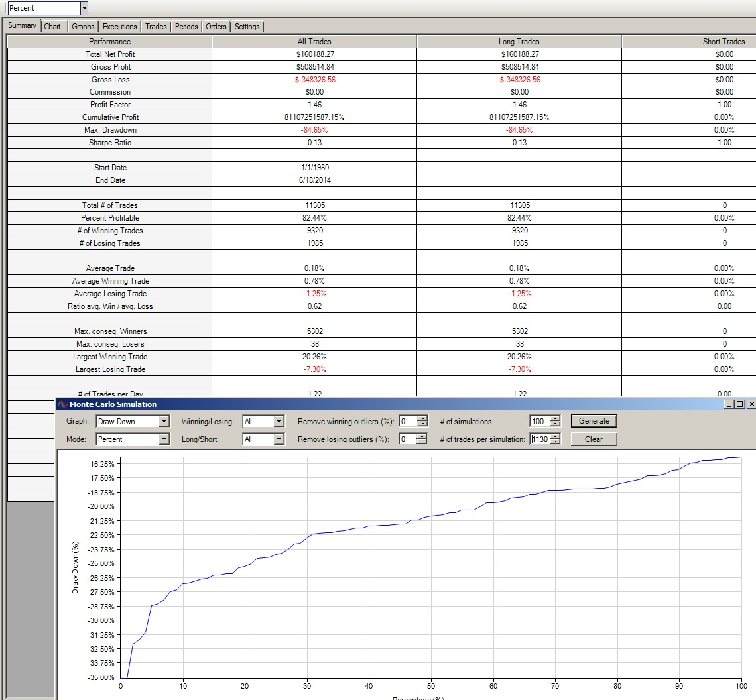Select the # of Losing Trades label
The image size is (756, 700).
coord(110,243)
